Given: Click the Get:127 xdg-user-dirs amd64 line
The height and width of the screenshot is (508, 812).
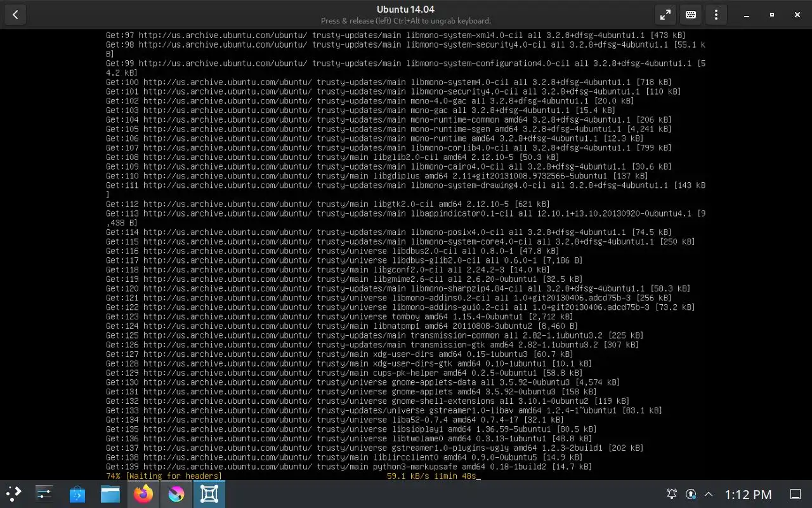Looking at the screenshot, I should [x=339, y=354].
